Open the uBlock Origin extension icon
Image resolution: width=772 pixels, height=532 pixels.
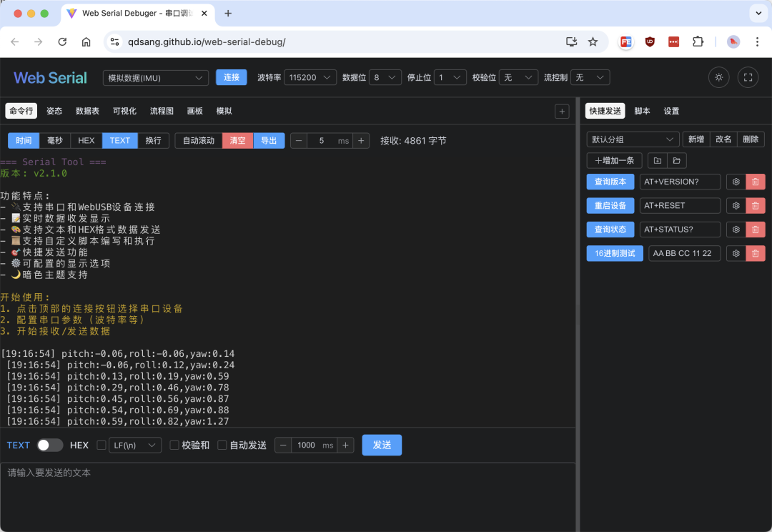pyautogui.click(x=650, y=42)
